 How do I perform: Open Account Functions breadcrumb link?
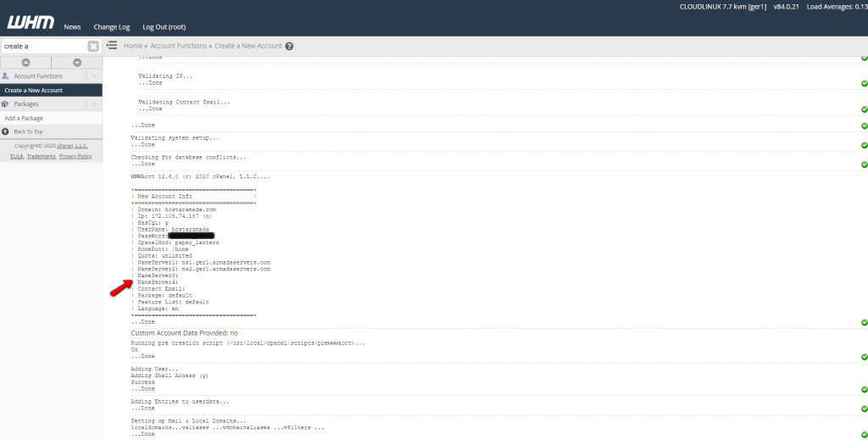pos(178,46)
